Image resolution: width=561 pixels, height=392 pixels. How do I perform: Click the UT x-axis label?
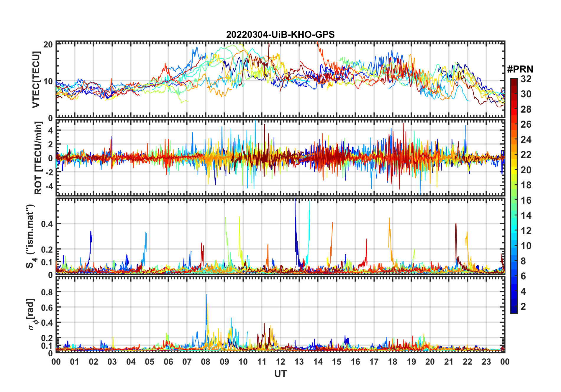(280, 374)
